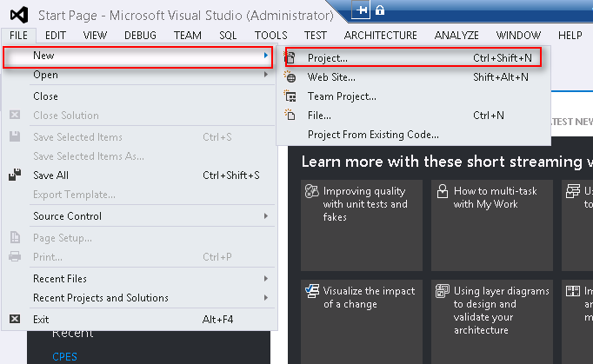Click the Visual Studio logo icon
The image size is (593, 364).
click(x=16, y=15)
